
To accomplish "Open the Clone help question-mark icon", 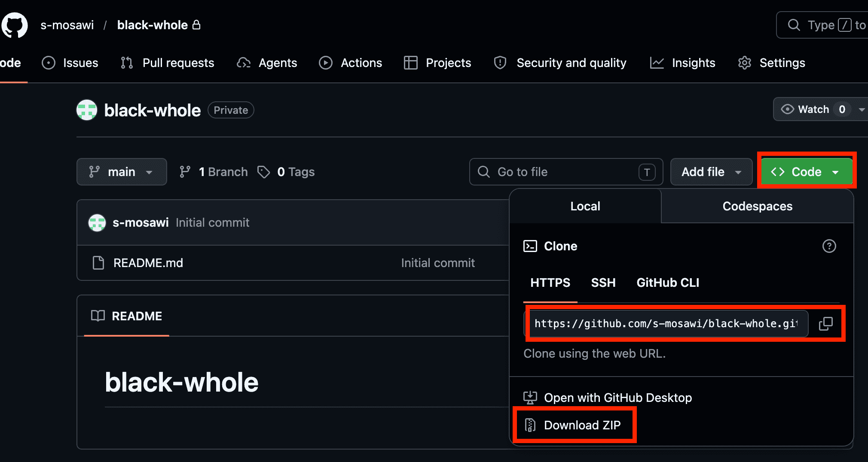I will 829,246.
